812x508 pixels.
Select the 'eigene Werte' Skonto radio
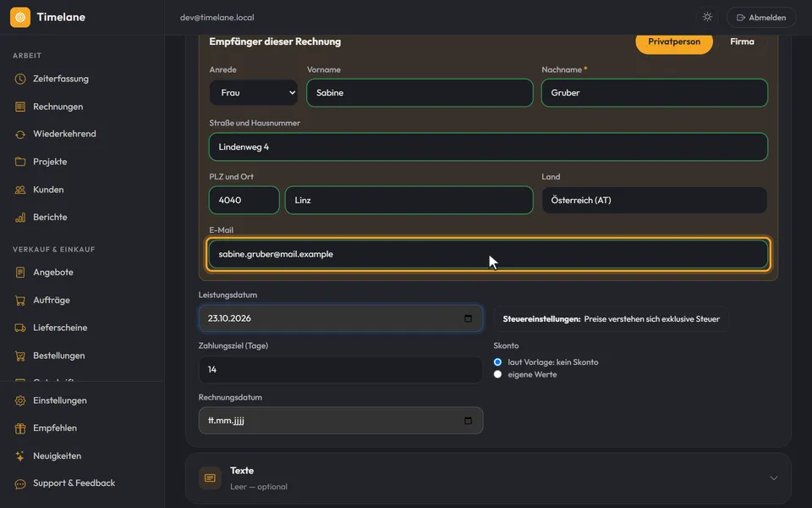coord(497,374)
